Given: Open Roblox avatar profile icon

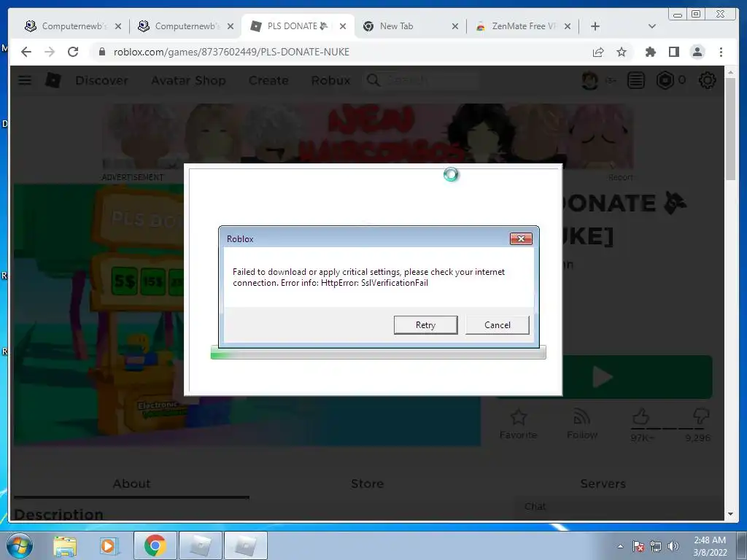Looking at the screenshot, I should pos(589,80).
